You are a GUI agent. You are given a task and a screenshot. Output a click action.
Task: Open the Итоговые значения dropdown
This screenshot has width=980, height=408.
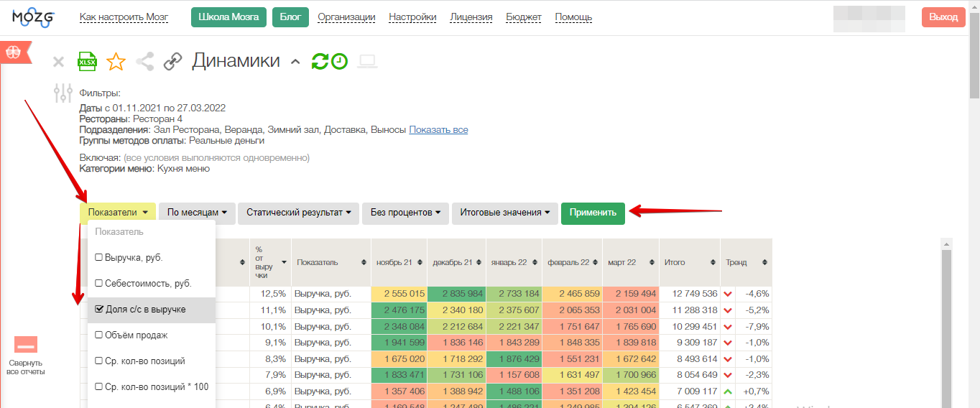click(x=504, y=213)
